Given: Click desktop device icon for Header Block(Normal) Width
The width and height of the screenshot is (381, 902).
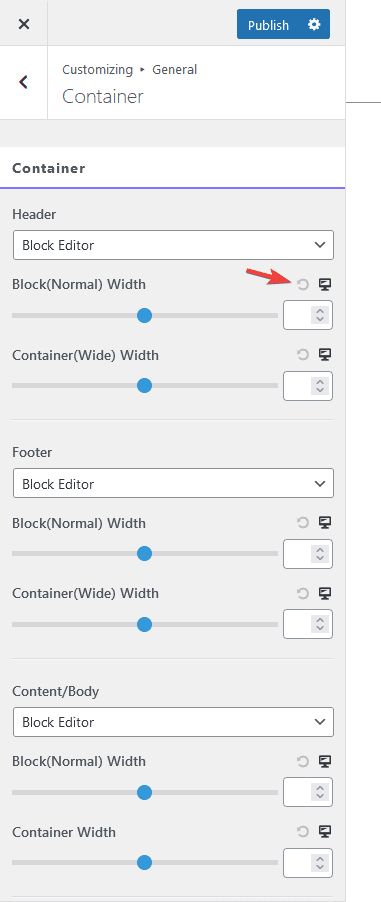Looking at the screenshot, I should (325, 284).
